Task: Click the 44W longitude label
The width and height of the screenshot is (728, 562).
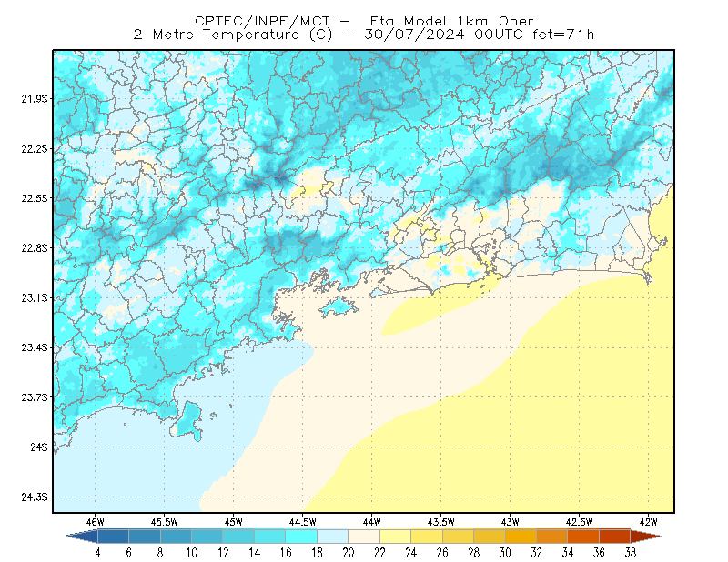Action: click(372, 522)
